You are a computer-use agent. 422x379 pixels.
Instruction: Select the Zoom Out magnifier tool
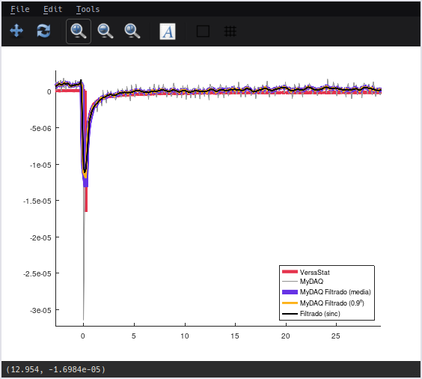click(105, 32)
